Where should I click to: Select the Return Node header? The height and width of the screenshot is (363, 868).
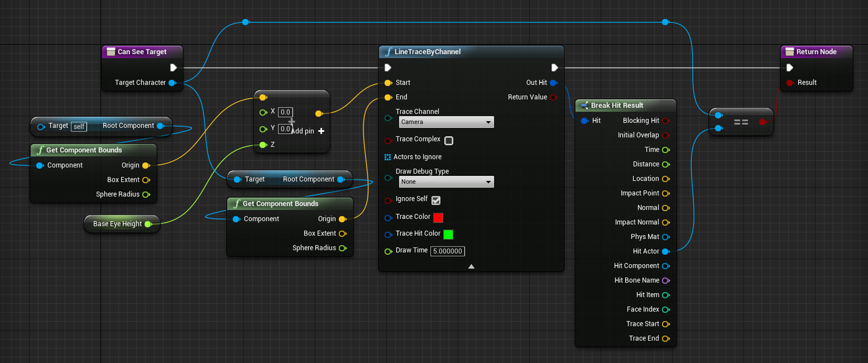[816, 51]
